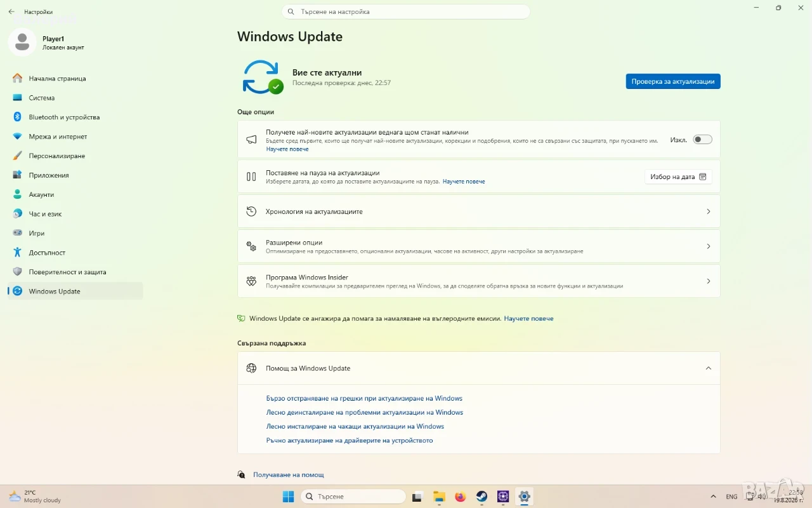Screen dimensions: 812x508
Task: Open Програма Windows Insider page
Action: tap(479, 281)
